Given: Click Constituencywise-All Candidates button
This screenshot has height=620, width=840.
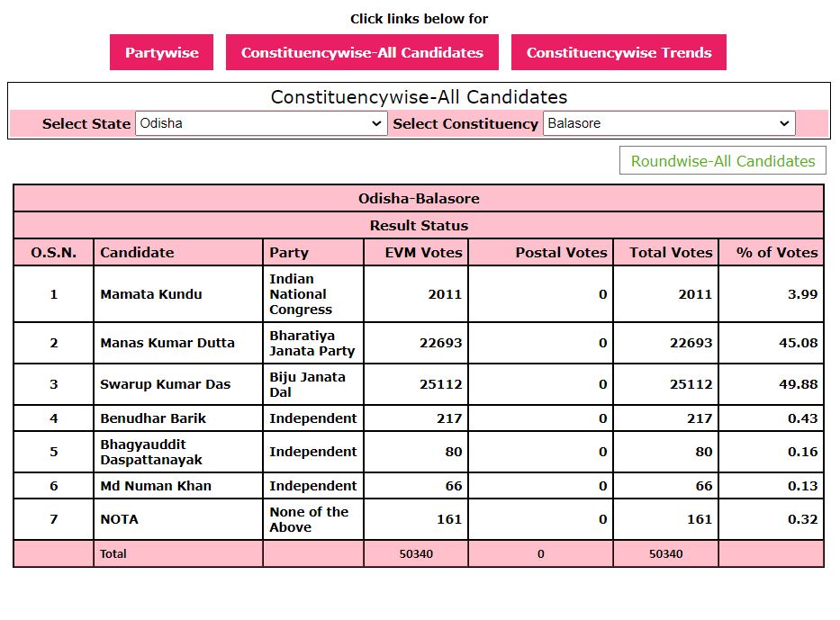Looking at the screenshot, I should point(362,52).
